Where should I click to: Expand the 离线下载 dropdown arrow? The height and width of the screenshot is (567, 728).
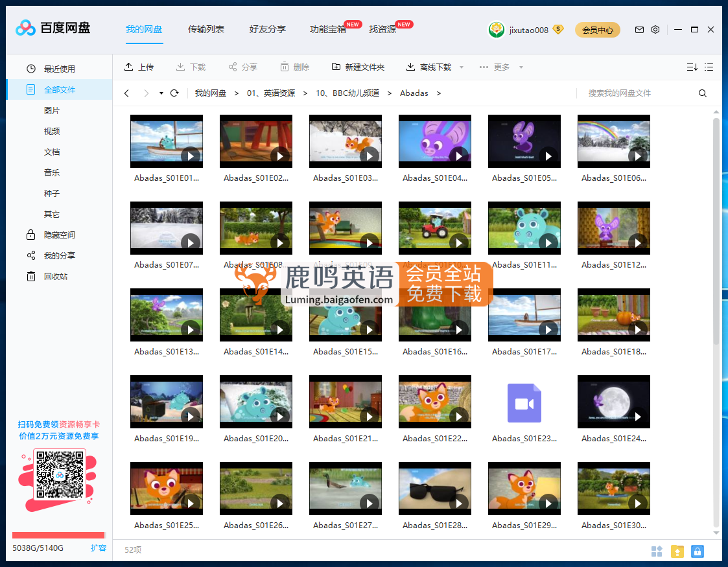point(462,67)
